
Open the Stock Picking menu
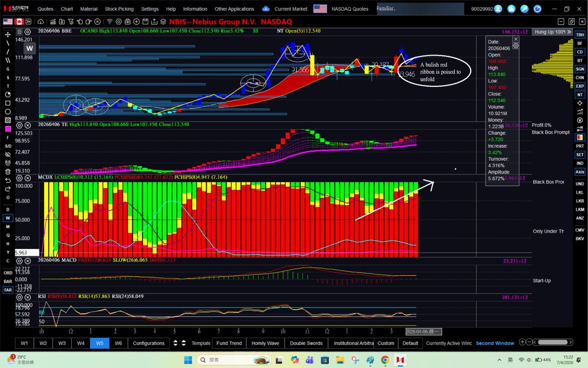(119, 9)
